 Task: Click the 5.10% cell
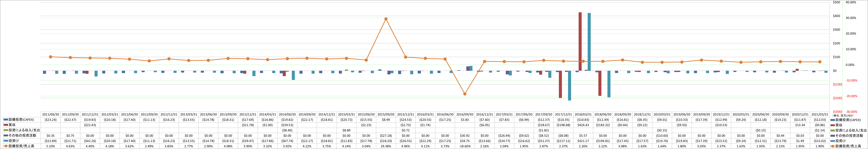(x=51, y=146)
